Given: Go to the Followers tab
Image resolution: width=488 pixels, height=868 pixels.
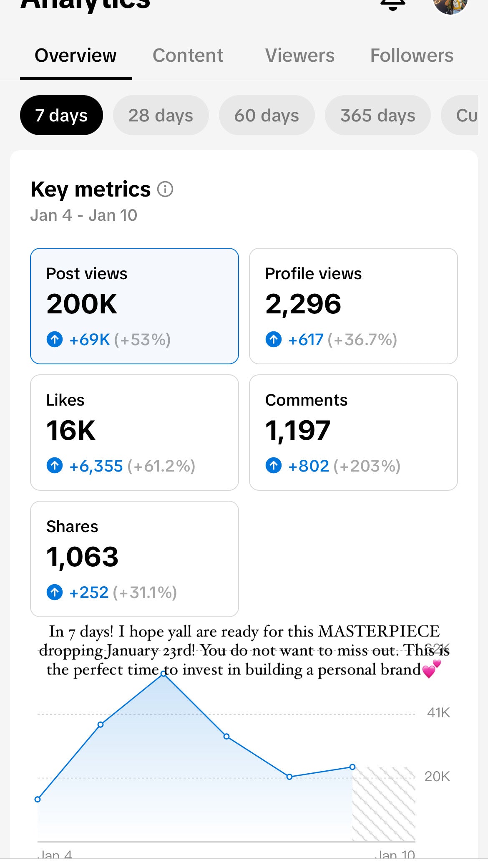Looking at the screenshot, I should tap(412, 56).
